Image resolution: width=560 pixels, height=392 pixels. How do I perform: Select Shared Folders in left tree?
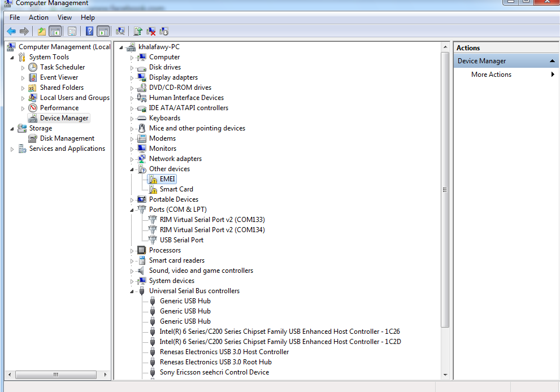62,88
